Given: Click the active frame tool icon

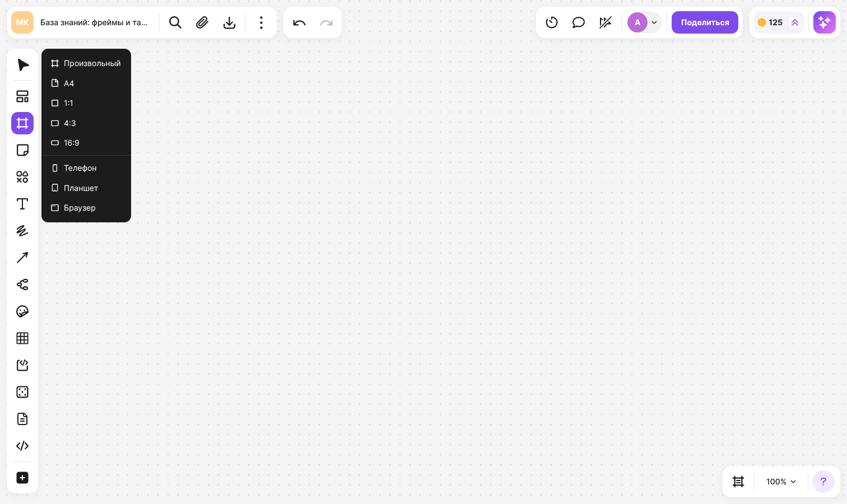Looking at the screenshot, I should [x=22, y=123].
